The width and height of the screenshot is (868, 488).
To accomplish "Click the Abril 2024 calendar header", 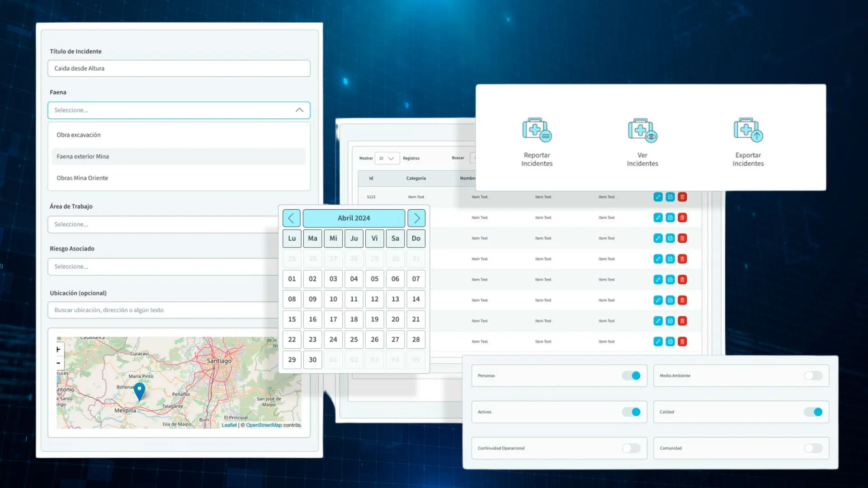I will tap(354, 218).
